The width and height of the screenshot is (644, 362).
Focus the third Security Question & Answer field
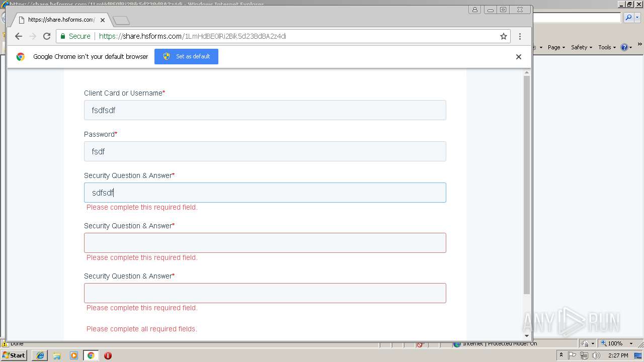[x=265, y=293]
